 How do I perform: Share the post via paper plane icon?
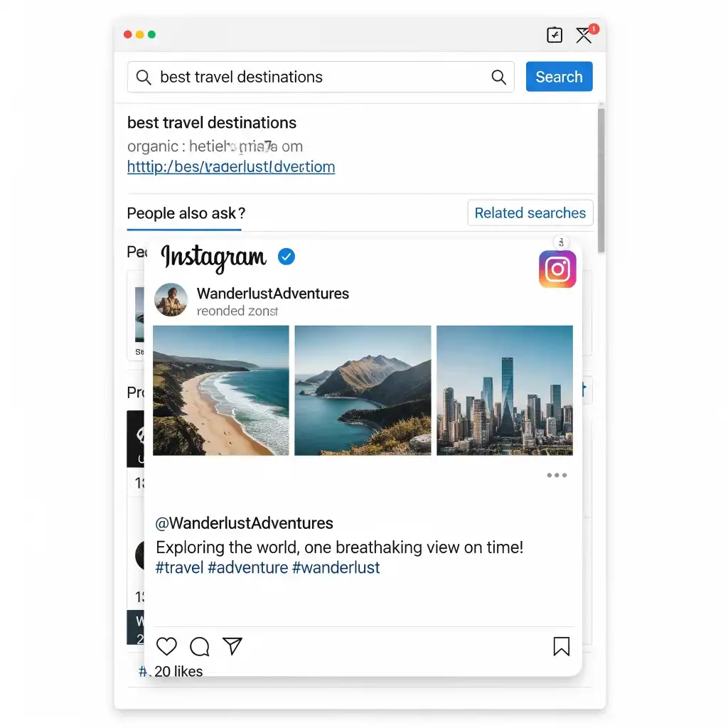tap(232, 646)
